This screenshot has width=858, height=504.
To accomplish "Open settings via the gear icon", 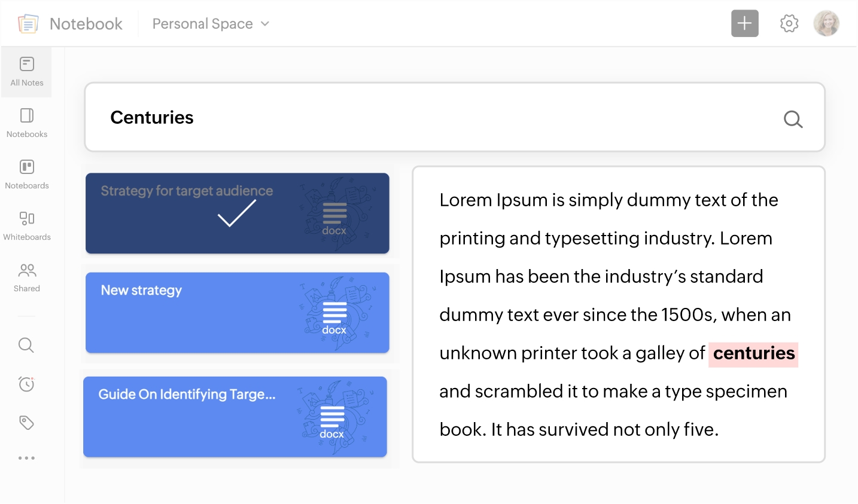I will pos(789,23).
